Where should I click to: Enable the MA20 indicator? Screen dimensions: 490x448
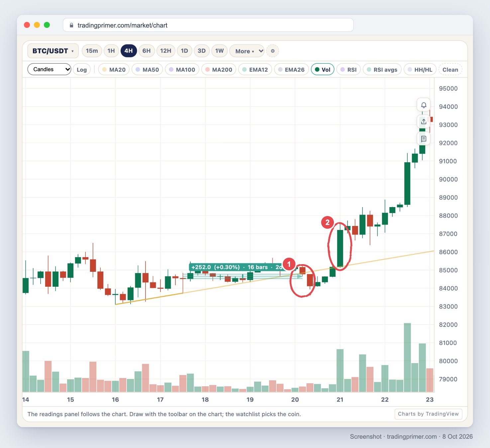click(x=114, y=70)
